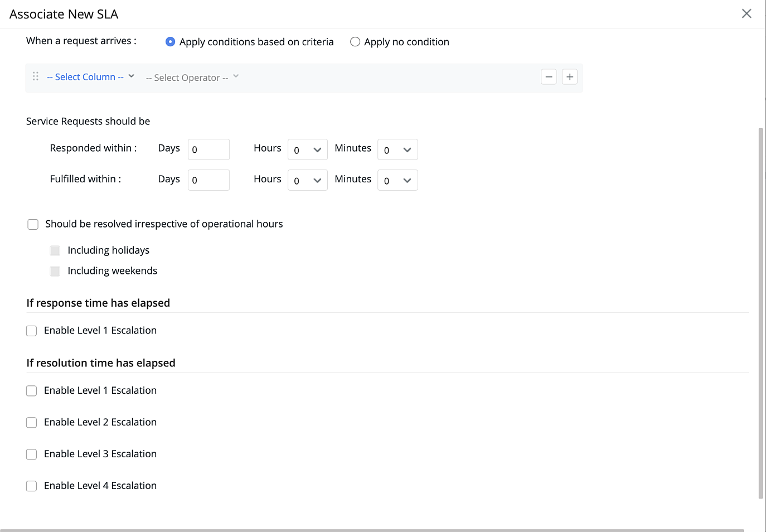Enable Level 4 Escalation for resolution time

(x=31, y=486)
